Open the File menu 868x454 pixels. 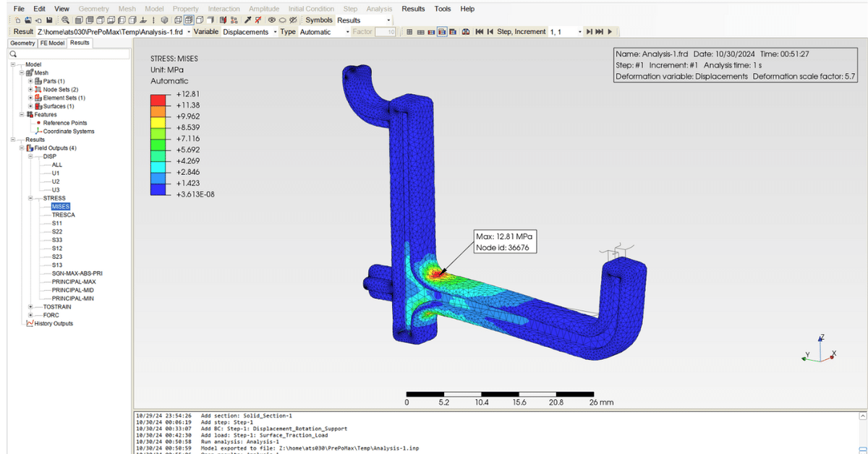tap(19, 9)
